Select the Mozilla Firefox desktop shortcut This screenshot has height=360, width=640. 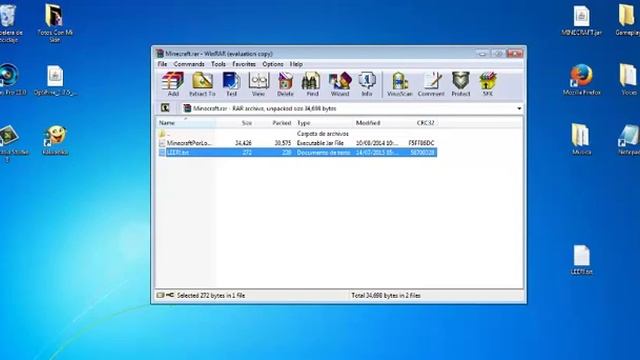click(582, 80)
